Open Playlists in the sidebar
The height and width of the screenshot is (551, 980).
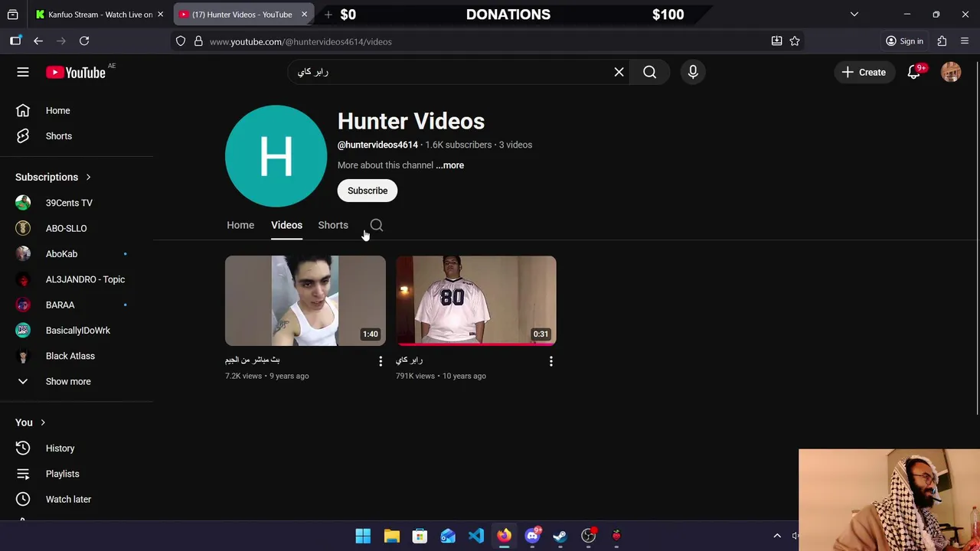coord(77,474)
